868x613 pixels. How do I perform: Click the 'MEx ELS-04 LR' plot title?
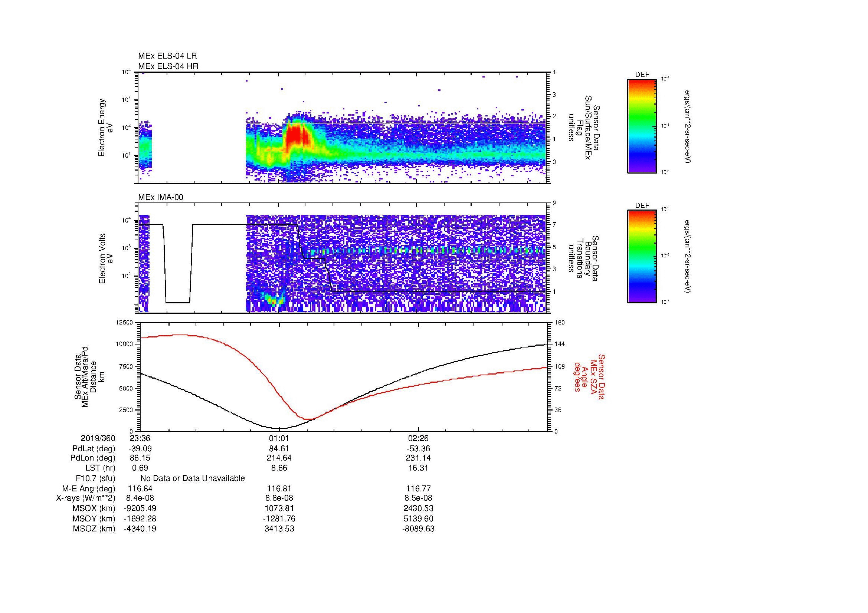[167, 56]
